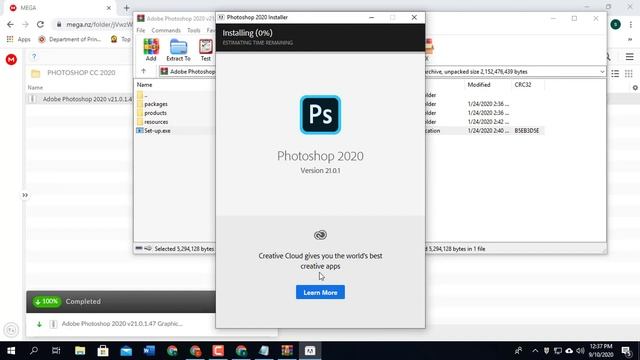
Task: Go up one folder in WinRAR
Action: click(x=144, y=71)
